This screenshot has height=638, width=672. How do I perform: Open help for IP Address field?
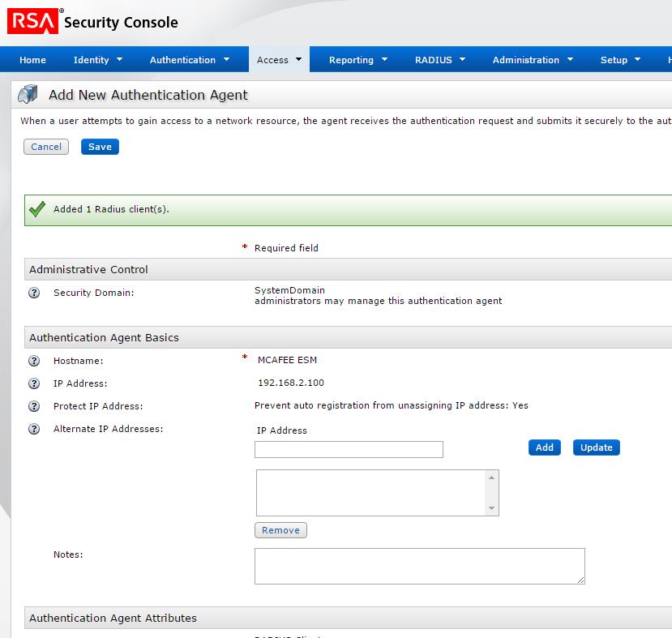point(33,383)
